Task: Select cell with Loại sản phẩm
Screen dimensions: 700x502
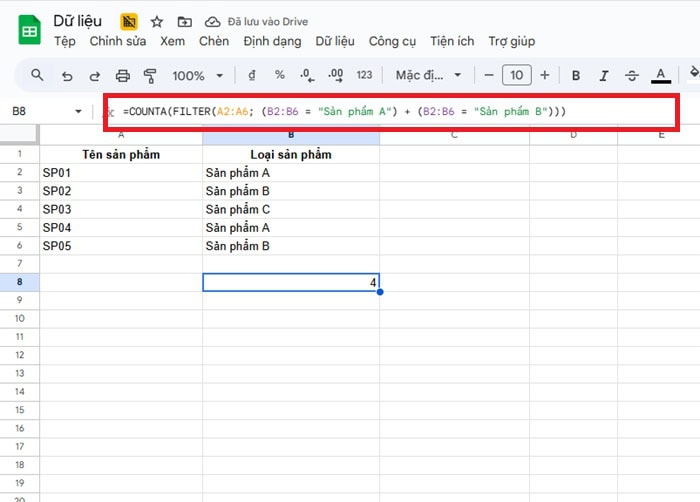Action: coord(291,155)
